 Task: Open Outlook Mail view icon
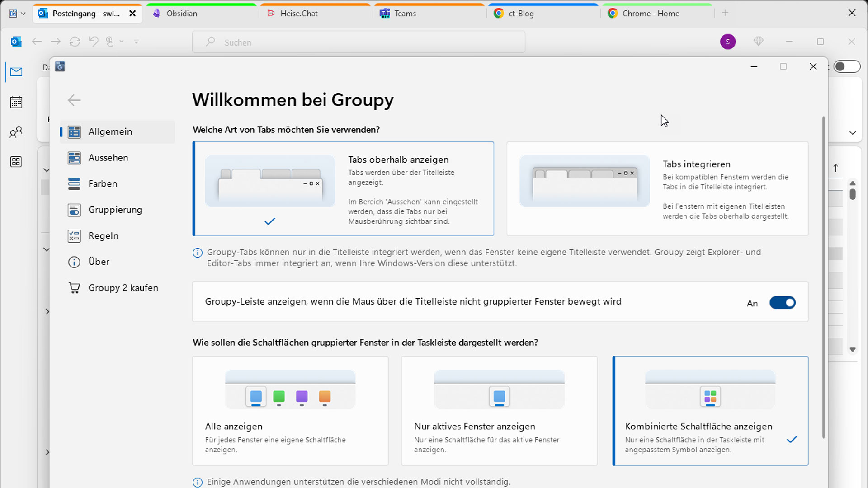pyautogui.click(x=16, y=72)
